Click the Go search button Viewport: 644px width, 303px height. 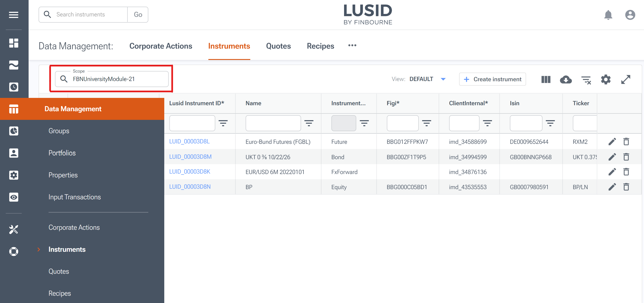138,14
